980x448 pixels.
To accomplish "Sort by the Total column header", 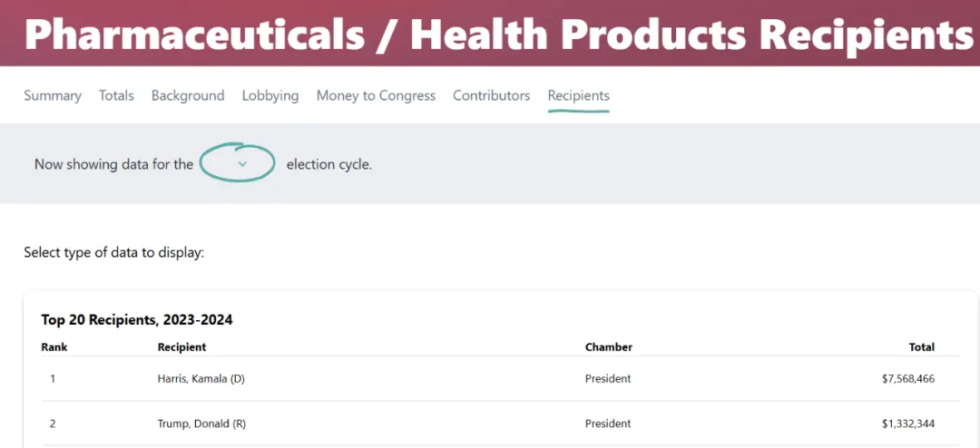I will (922, 346).
